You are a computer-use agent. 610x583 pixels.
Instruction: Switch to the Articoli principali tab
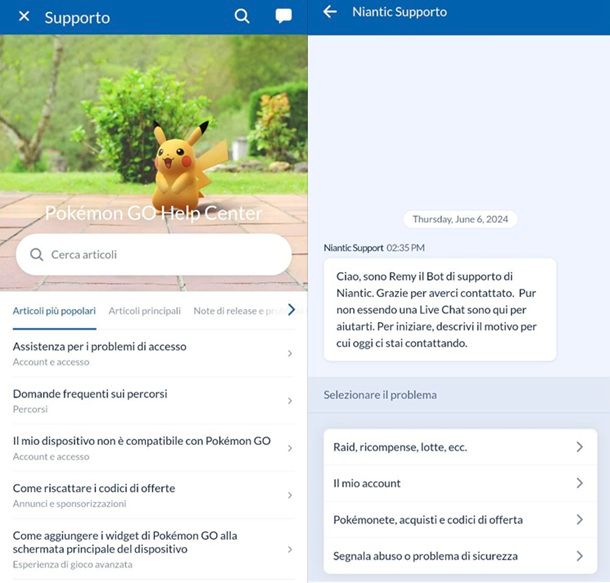pyautogui.click(x=144, y=311)
